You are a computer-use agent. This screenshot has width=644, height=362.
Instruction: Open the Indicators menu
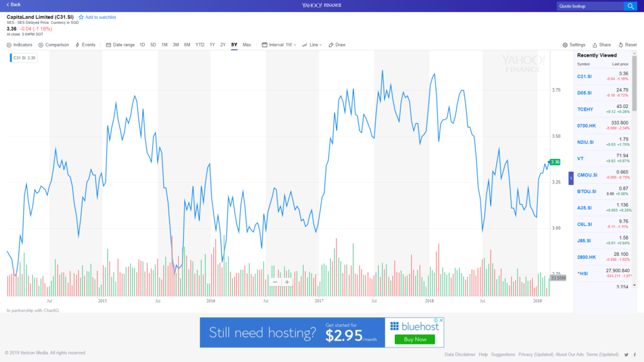click(x=19, y=45)
